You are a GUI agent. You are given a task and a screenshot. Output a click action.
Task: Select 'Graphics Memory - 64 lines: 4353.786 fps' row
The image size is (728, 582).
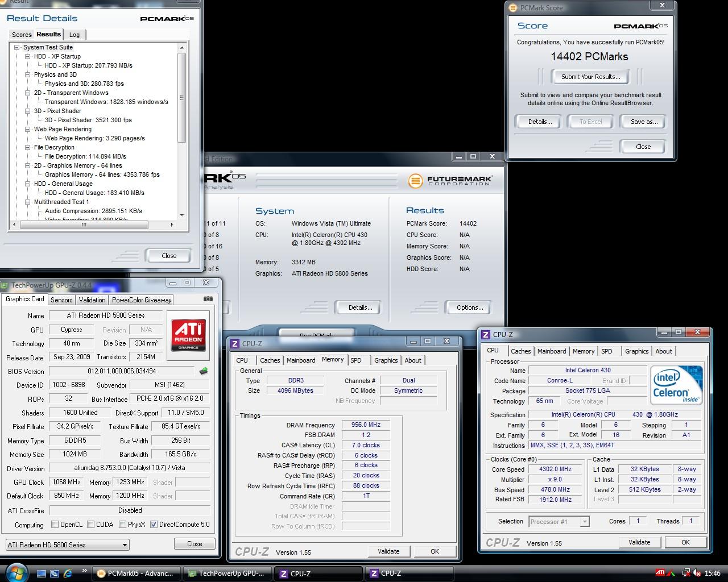(x=102, y=174)
